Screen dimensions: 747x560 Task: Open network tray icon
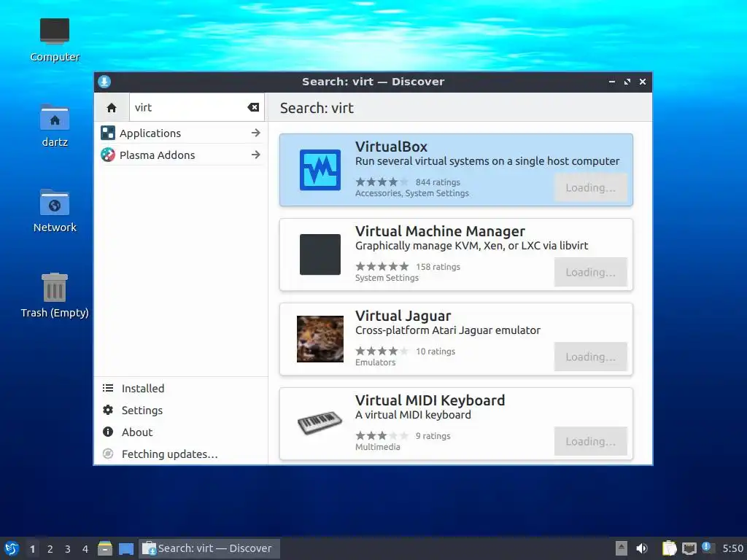click(689, 548)
